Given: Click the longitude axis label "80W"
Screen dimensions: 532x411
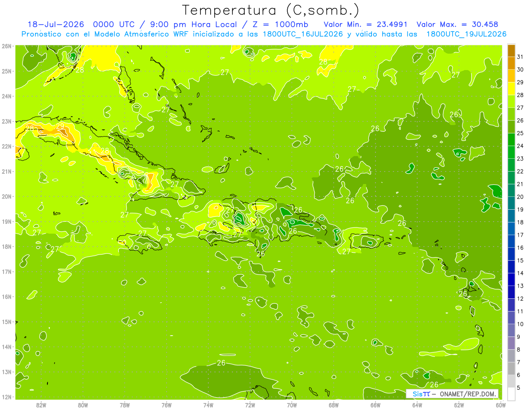Looking at the screenshot, I should coord(82,405).
